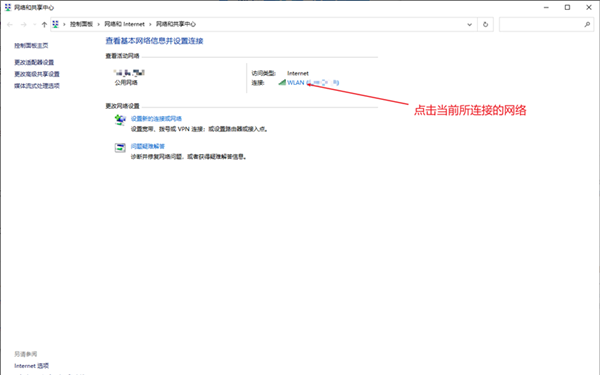
Task: Maximize the 网络和共享中心 window
Action: pos(567,7)
